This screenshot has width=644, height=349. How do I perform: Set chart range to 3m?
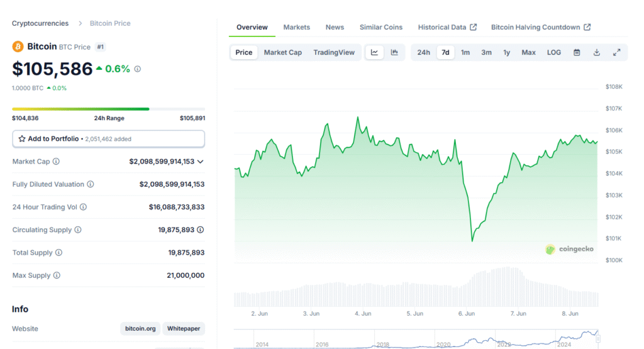486,52
